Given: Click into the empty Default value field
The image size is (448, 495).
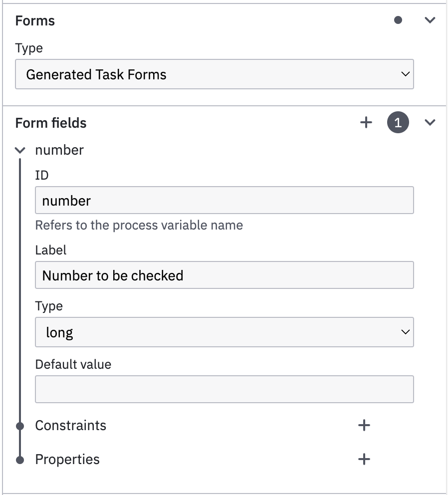Looking at the screenshot, I should [224, 389].
